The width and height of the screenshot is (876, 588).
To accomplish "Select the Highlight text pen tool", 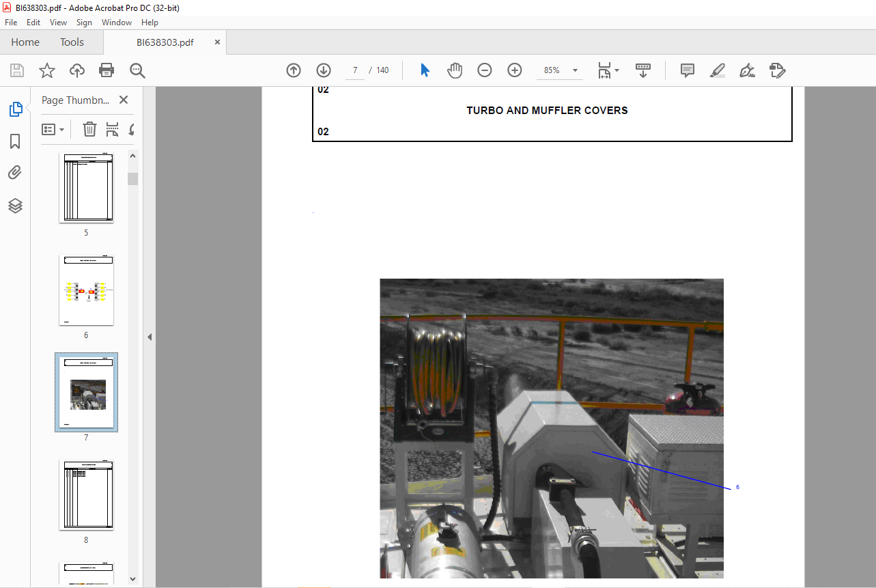I will [x=718, y=70].
